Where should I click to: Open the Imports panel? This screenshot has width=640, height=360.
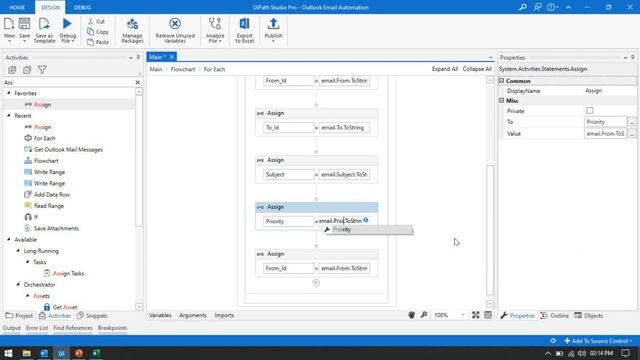pos(224,315)
